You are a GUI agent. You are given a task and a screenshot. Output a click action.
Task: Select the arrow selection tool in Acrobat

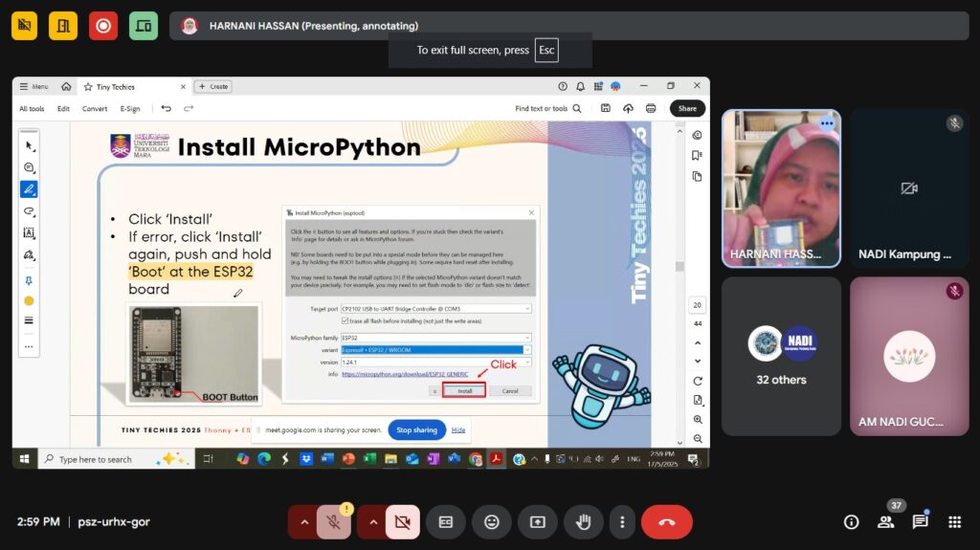pyautogui.click(x=29, y=145)
